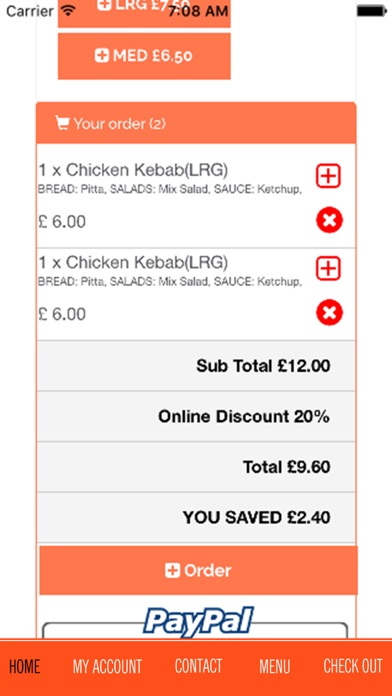Open the CONTACT tab
The image size is (392, 696).
click(x=198, y=666)
